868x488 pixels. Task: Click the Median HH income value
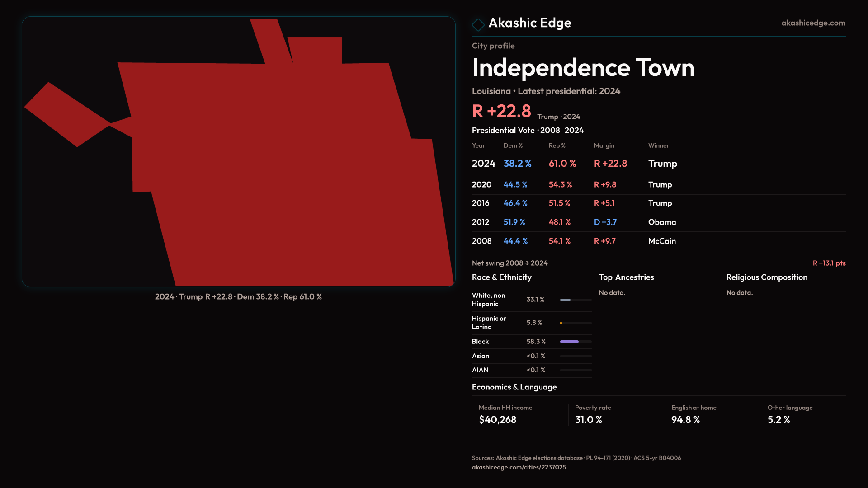[497, 420]
